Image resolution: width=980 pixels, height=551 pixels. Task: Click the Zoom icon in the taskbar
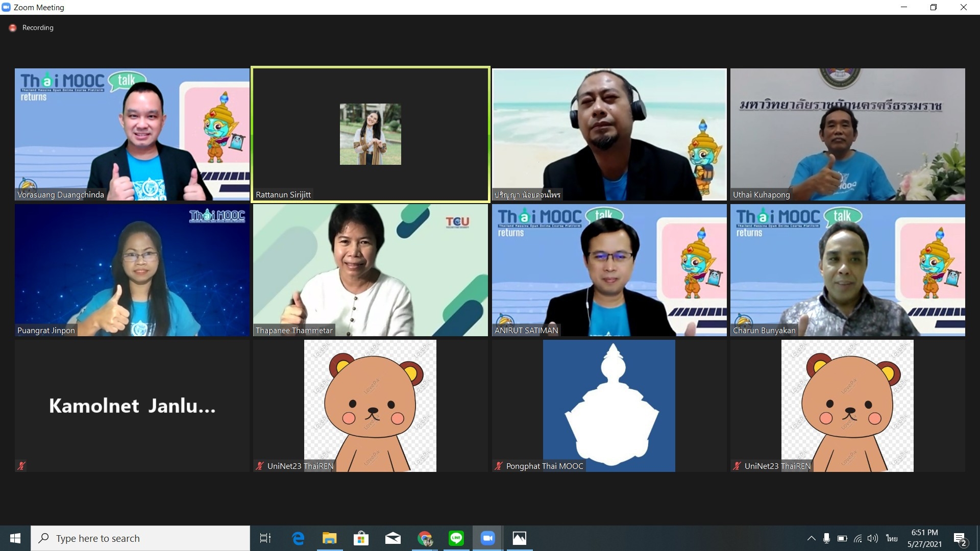[x=488, y=538]
